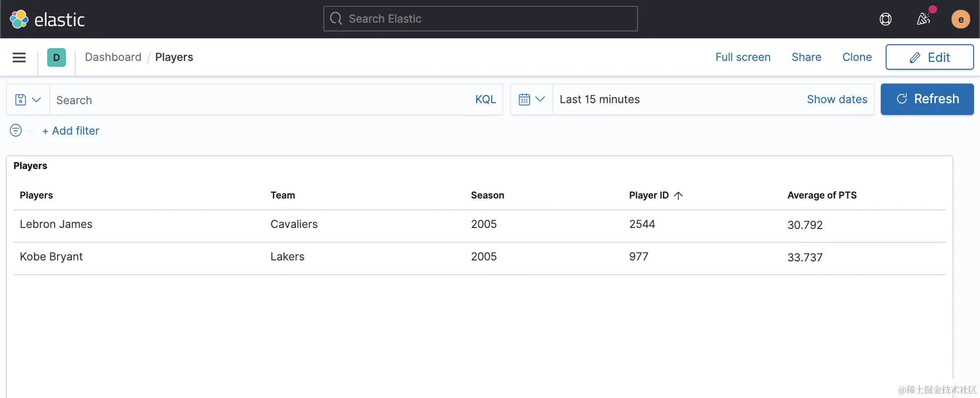Enter Full screen mode
The image size is (980, 398).
743,57
